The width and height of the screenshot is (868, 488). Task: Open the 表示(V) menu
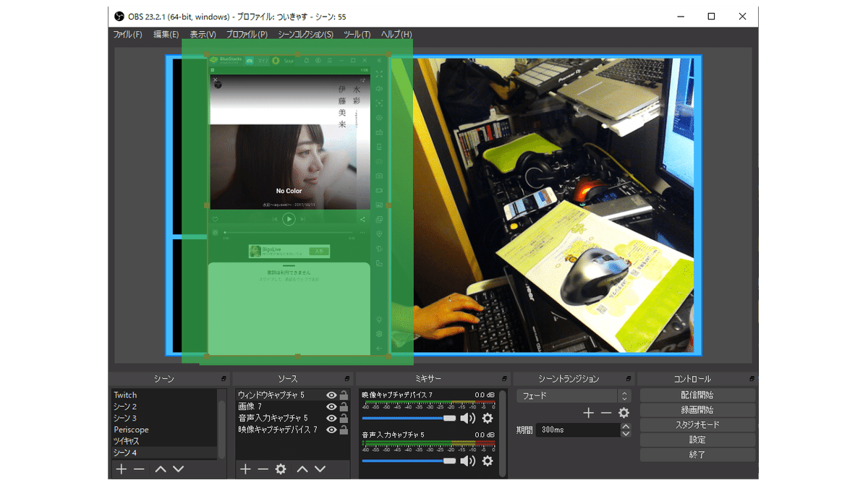tap(203, 34)
